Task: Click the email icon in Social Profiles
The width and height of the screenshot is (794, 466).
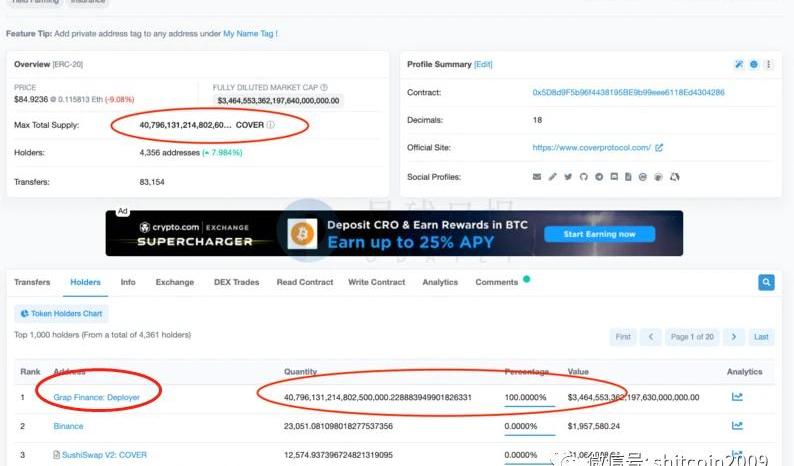Action: coord(537,177)
